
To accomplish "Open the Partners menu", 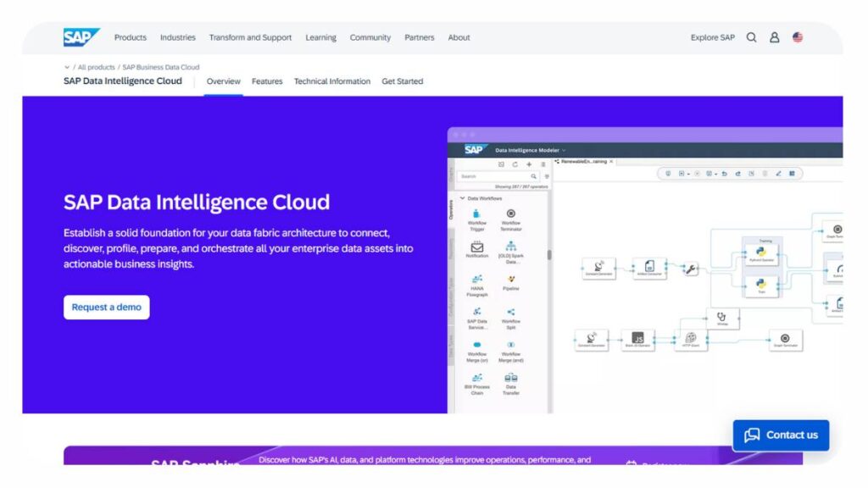I will click(x=419, y=37).
